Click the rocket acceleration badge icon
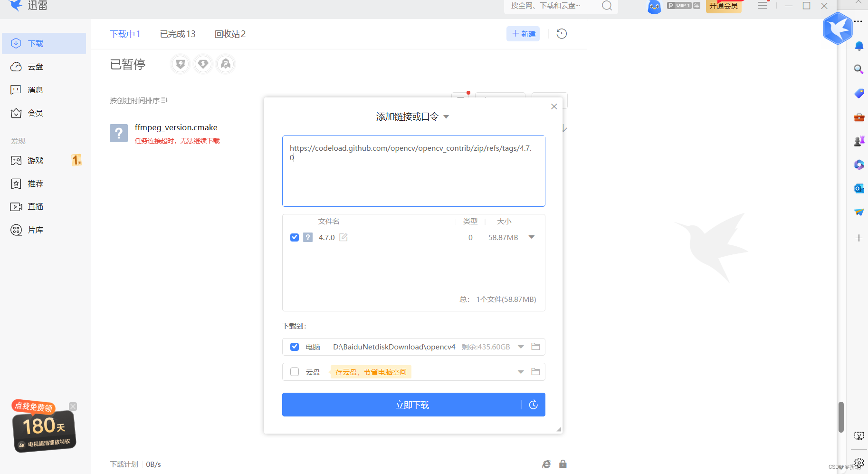The image size is (868, 474). [x=226, y=64]
